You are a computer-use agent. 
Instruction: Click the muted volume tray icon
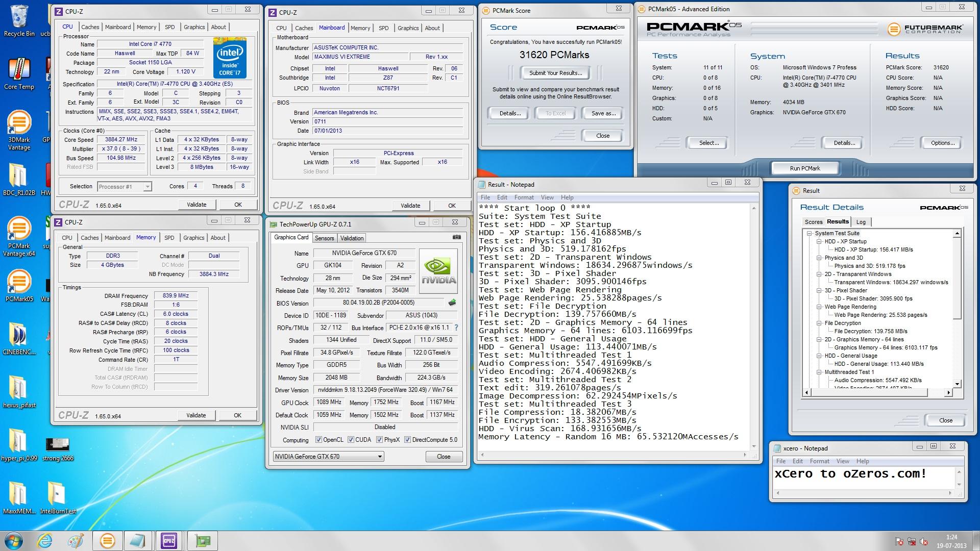923,541
